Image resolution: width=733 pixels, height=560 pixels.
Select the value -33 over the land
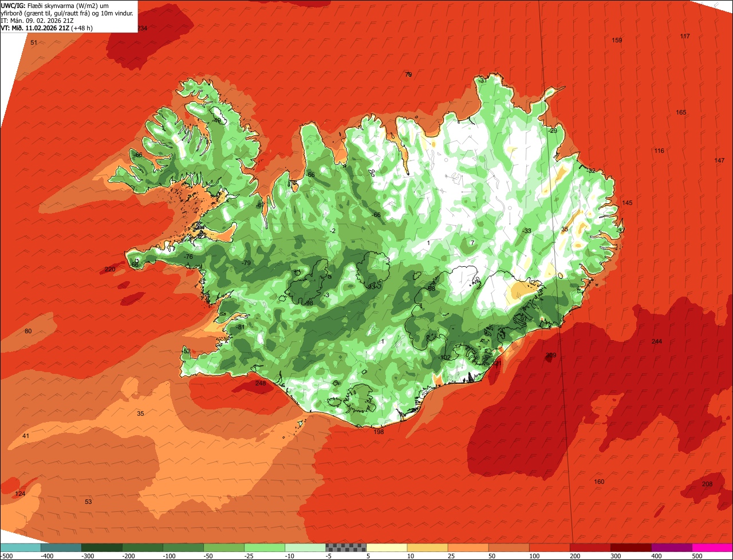(x=526, y=231)
